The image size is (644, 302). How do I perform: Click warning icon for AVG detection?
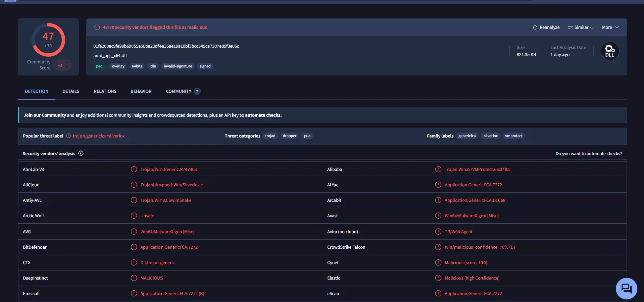coord(134,232)
